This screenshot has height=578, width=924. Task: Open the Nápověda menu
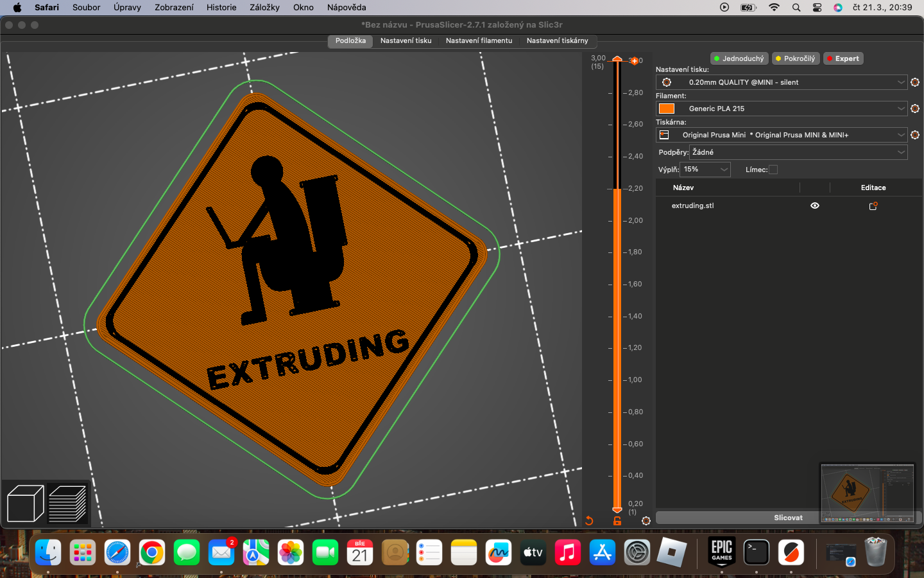pos(346,8)
